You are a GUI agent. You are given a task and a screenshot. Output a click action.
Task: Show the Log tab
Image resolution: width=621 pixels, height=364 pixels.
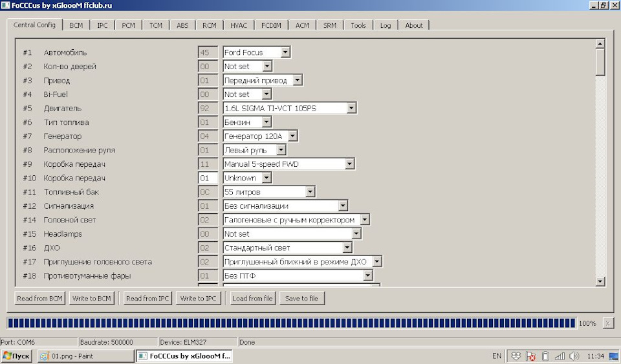(x=386, y=25)
